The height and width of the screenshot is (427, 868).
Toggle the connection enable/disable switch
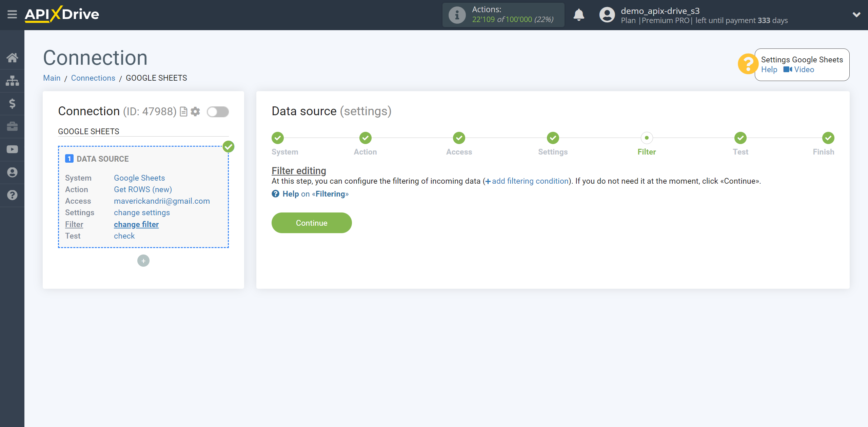click(x=218, y=112)
